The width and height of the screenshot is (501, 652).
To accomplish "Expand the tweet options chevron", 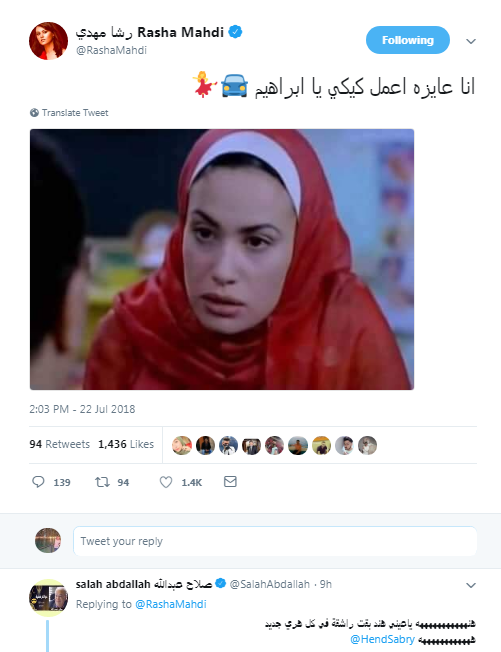I will click(x=471, y=41).
